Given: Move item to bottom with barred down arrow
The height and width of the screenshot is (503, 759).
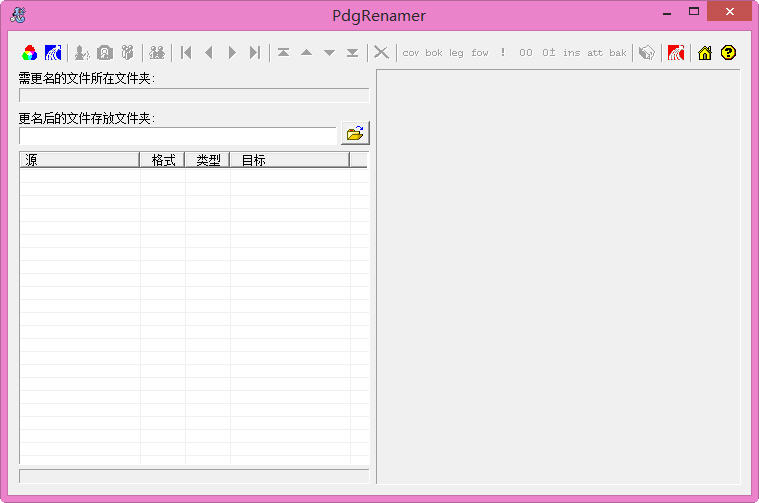Looking at the screenshot, I should tap(352, 53).
